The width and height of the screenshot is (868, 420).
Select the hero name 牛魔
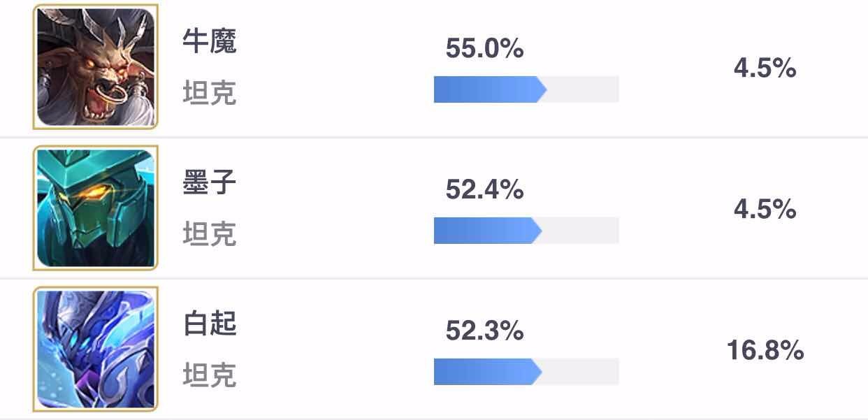(x=210, y=42)
